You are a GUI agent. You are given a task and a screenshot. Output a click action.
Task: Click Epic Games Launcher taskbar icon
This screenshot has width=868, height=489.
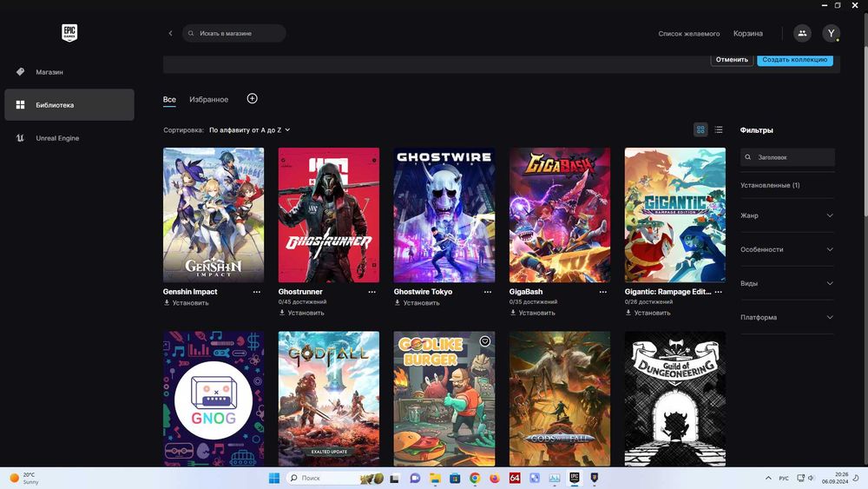pyautogui.click(x=575, y=478)
